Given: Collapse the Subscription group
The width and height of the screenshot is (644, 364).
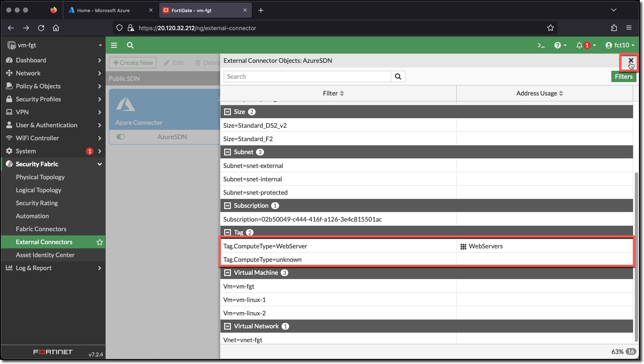Looking at the screenshot, I should coord(228,206).
